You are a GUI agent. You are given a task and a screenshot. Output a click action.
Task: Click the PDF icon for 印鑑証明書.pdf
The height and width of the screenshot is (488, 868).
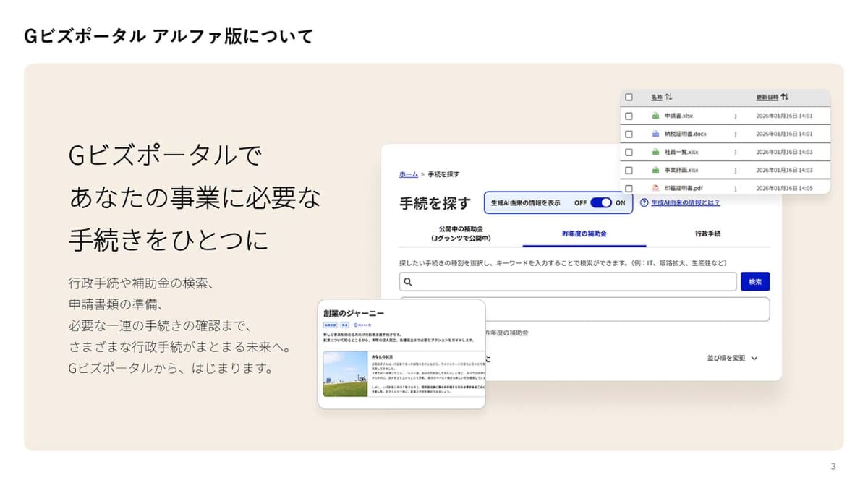pyautogui.click(x=655, y=188)
